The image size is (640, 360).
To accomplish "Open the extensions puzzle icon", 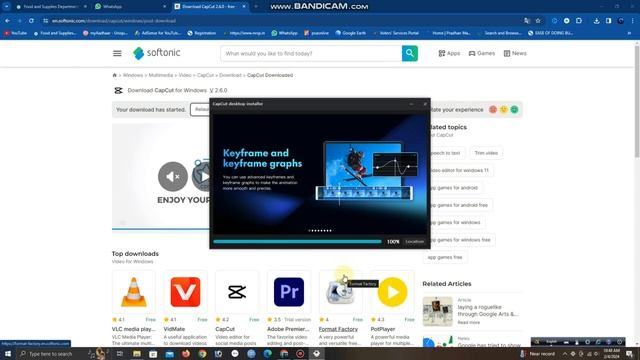I will [579, 20].
